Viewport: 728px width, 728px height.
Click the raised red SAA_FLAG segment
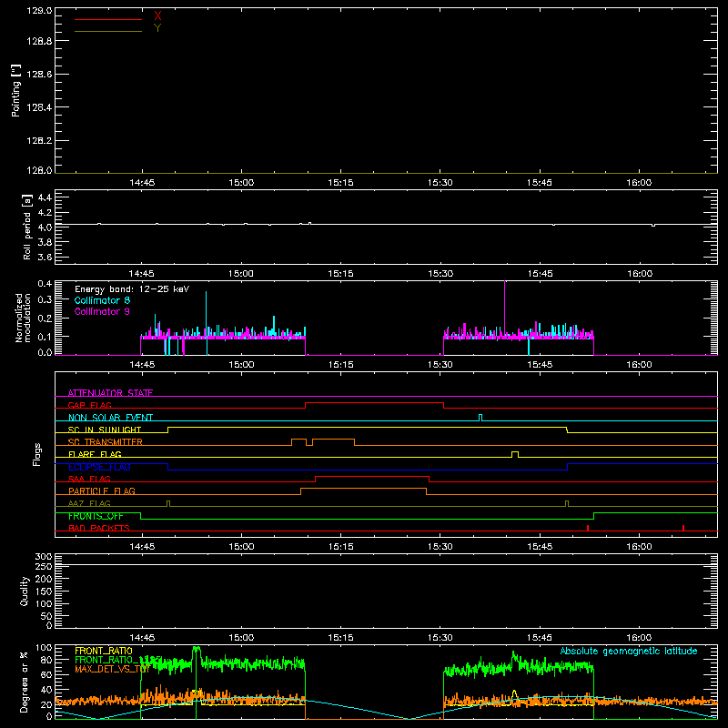pos(372,476)
